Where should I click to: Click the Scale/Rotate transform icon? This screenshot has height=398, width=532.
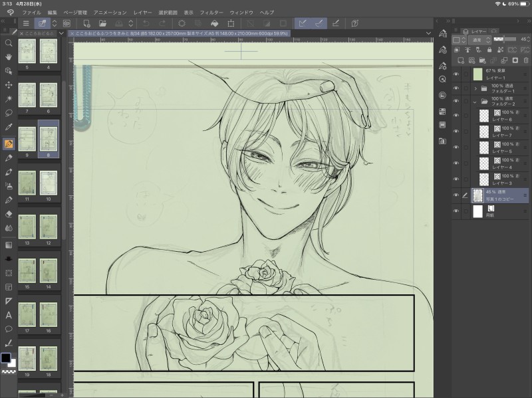(231, 23)
